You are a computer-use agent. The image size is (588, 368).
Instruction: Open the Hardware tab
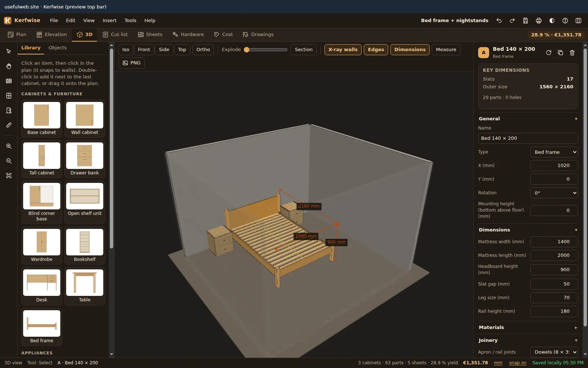(x=188, y=35)
